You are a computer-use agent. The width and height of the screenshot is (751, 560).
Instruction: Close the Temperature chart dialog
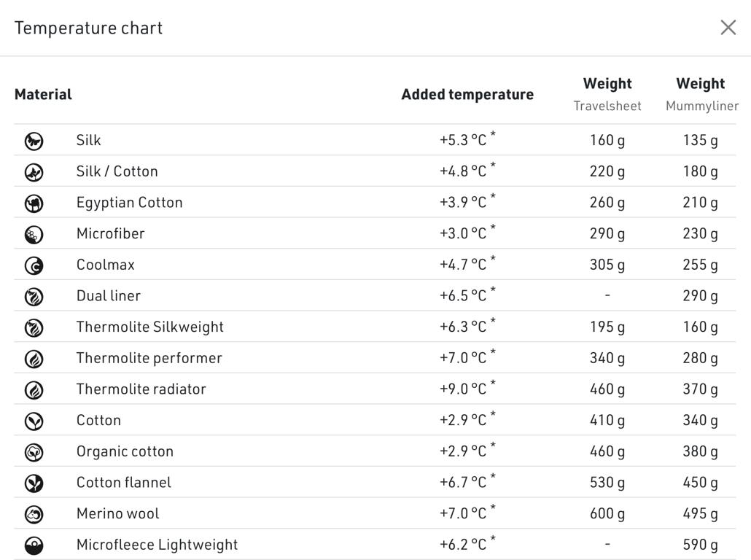(728, 28)
